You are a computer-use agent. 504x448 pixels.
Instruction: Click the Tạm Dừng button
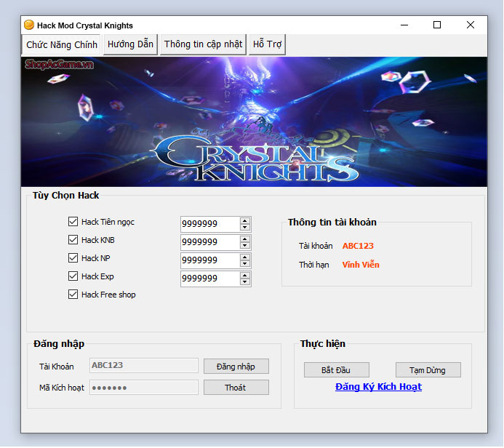click(428, 370)
